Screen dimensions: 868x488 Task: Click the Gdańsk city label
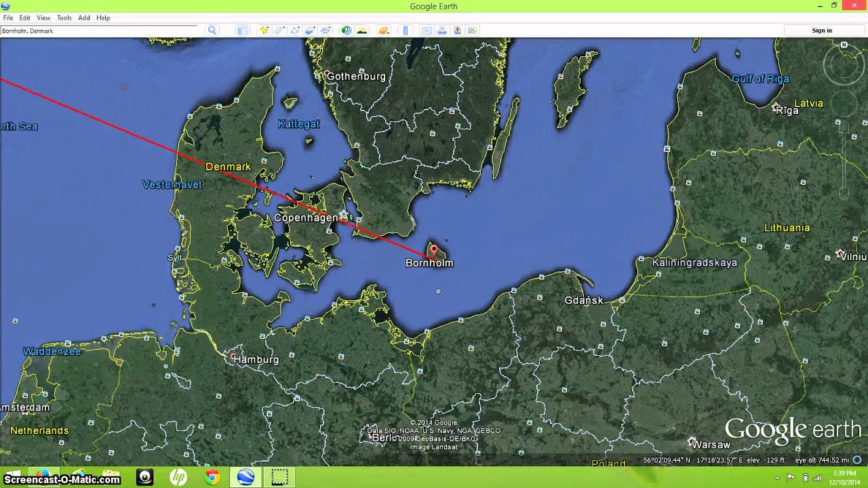(x=584, y=300)
